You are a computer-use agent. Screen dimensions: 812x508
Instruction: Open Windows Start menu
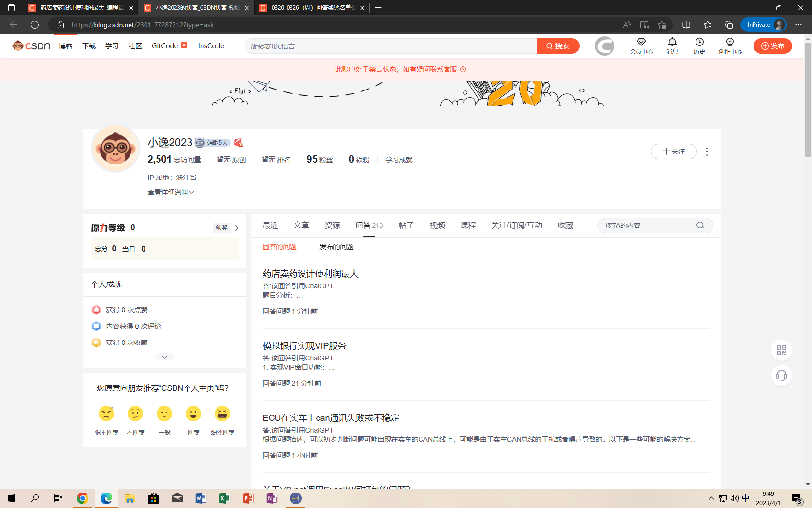[x=12, y=498]
